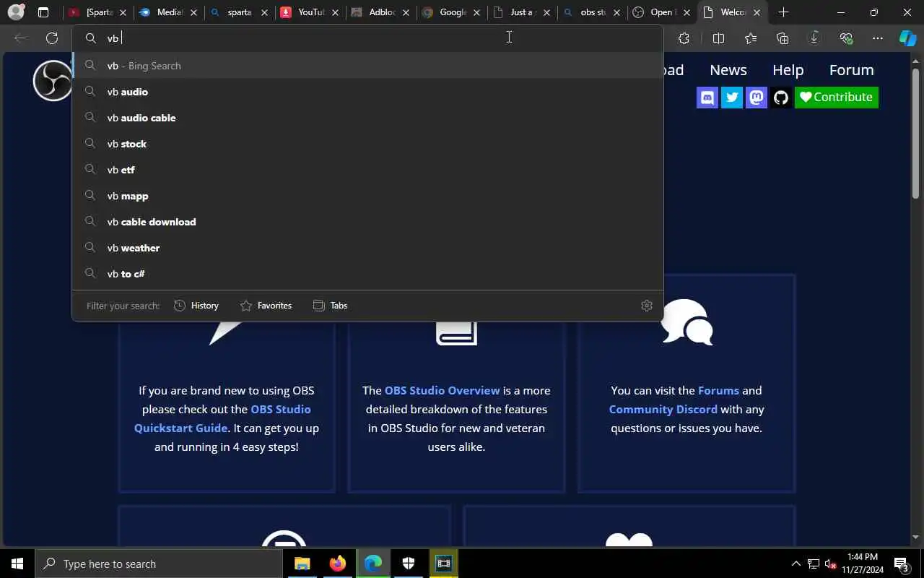The height and width of the screenshot is (578, 924).
Task: Click the page vertical scrollbar thumb
Action: (915, 134)
